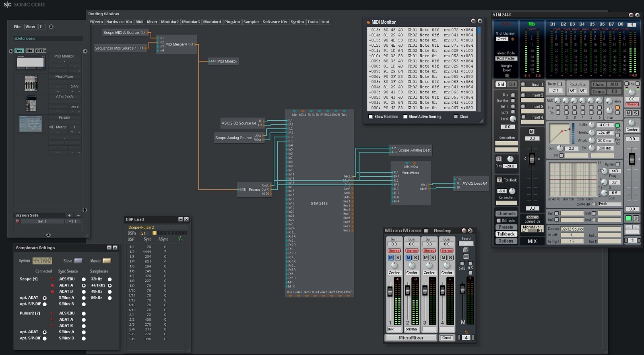
Task: Enable the Insert 1 toggle in STM 2448
Action: coord(523,85)
